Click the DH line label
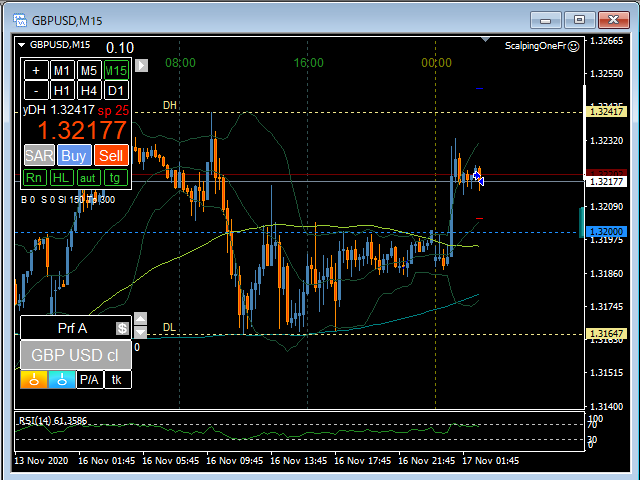The image size is (640, 480). 170,105
